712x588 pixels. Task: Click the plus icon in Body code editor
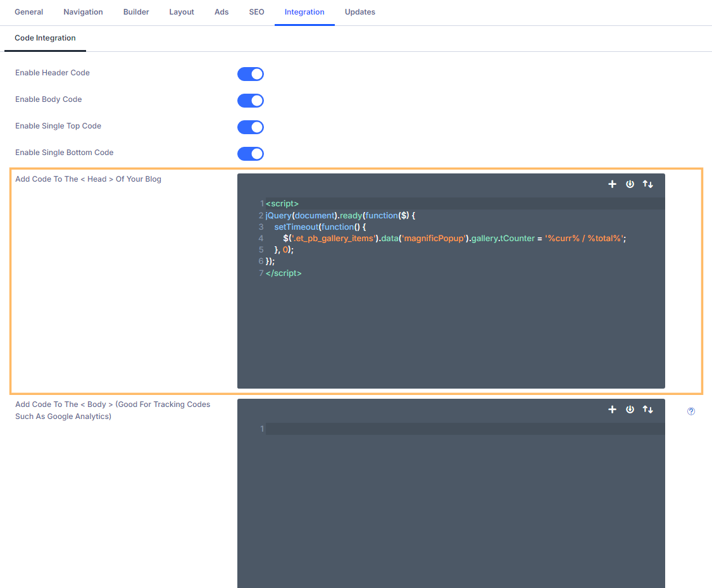(x=612, y=410)
